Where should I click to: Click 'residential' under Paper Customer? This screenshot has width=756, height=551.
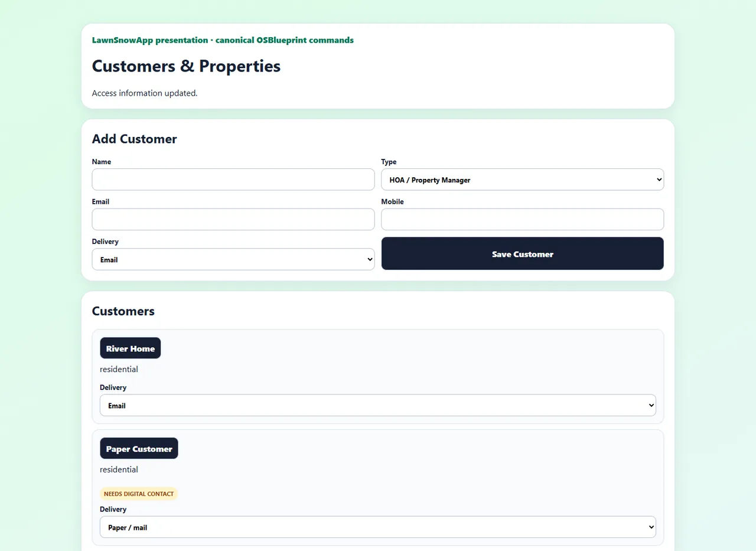[x=119, y=470]
